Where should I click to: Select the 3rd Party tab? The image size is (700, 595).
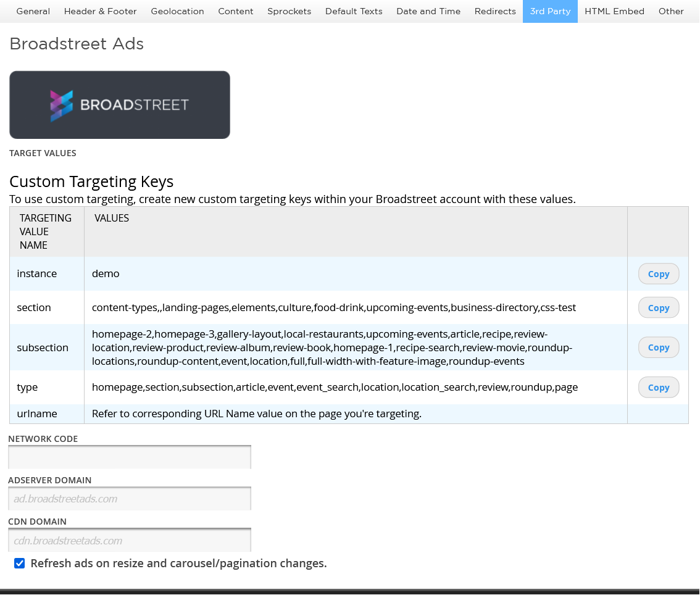[x=550, y=11]
